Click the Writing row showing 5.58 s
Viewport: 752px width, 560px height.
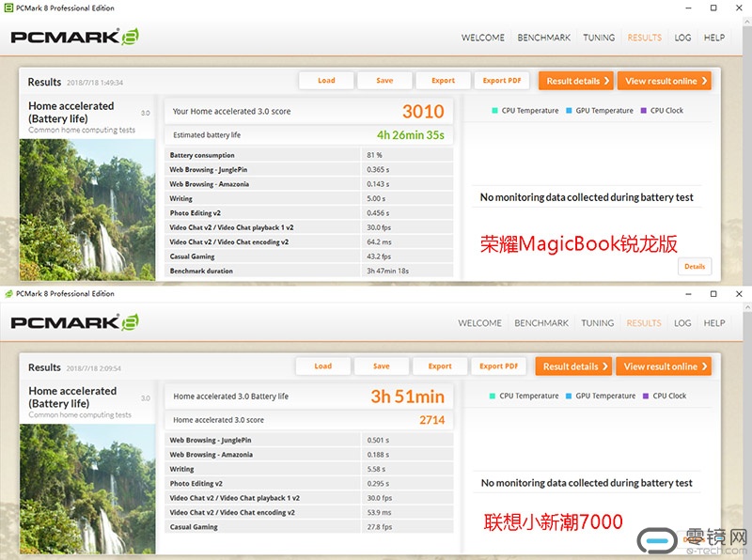(x=309, y=469)
